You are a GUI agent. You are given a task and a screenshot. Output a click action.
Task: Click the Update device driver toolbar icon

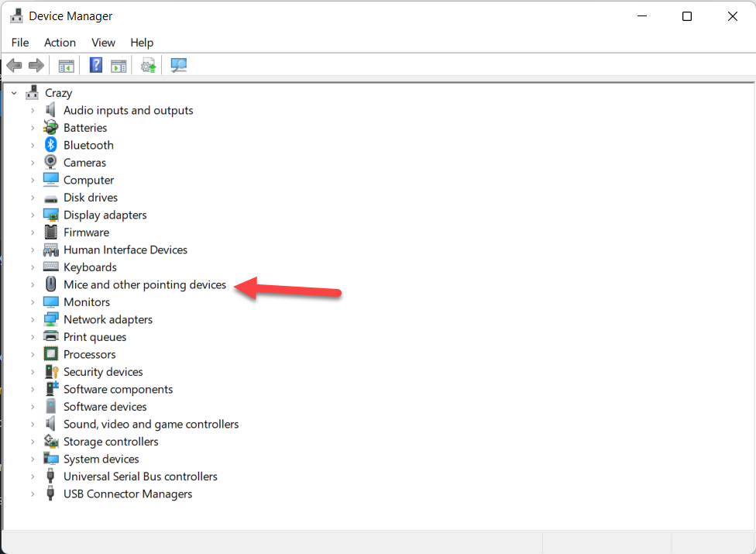coord(148,66)
